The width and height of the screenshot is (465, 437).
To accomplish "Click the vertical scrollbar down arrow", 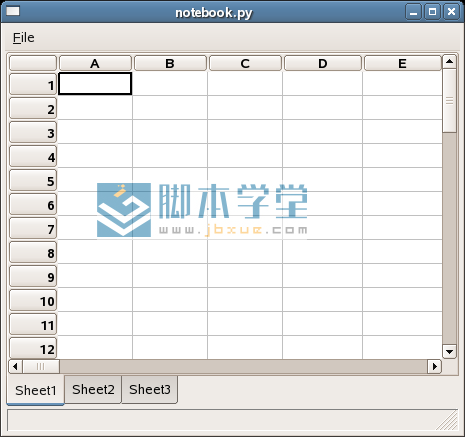I will tap(449, 352).
